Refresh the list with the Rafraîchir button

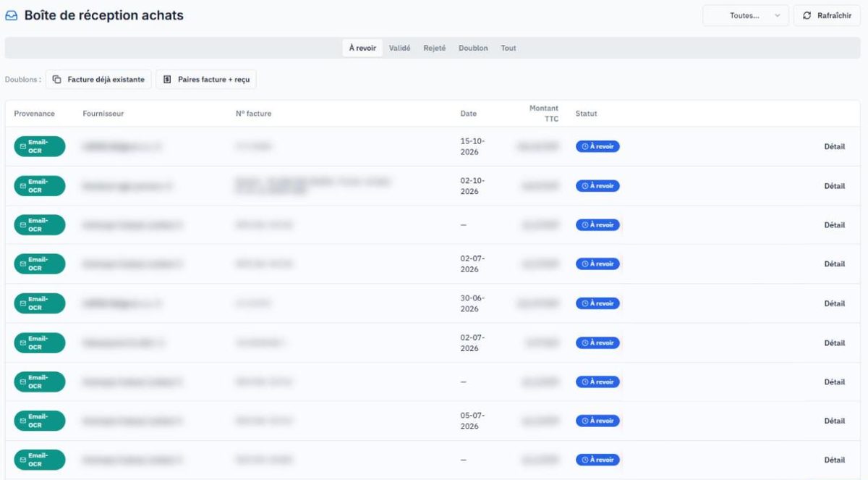[x=827, y=15]
